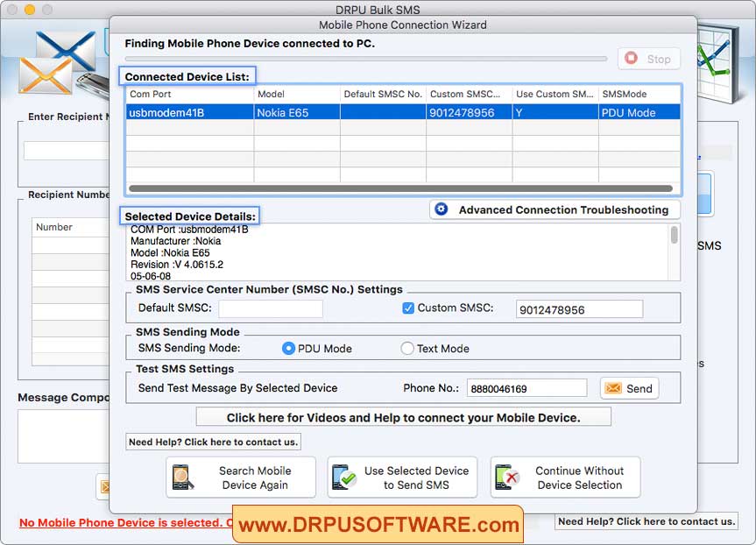Click the crossed envelopes logo in main window
The image size is (756, 545).
(x=58, y=63)
